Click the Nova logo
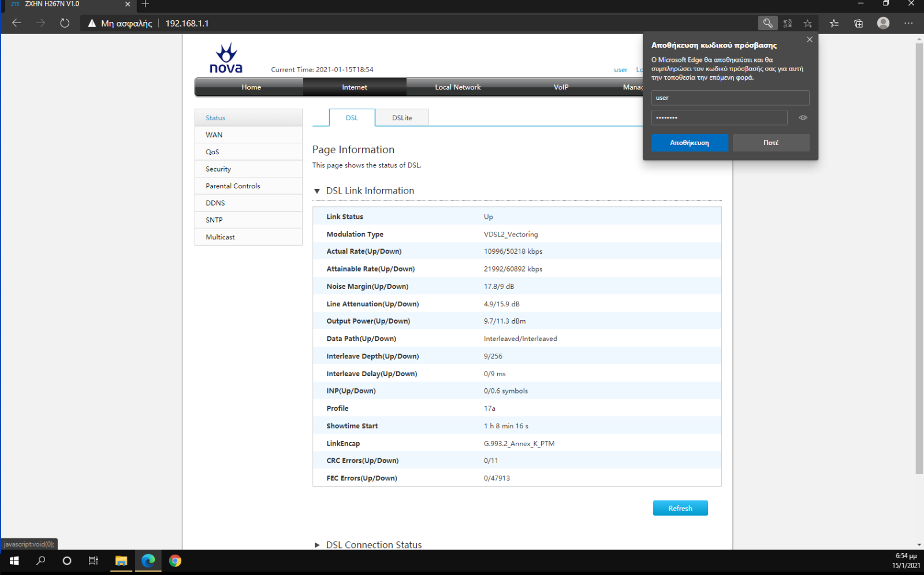 226,58
